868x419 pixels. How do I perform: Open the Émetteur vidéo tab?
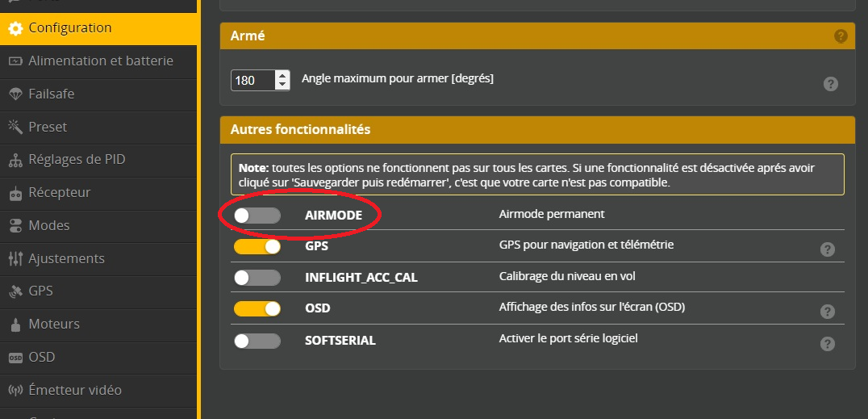pyautogui.click(x=75, y=390)
